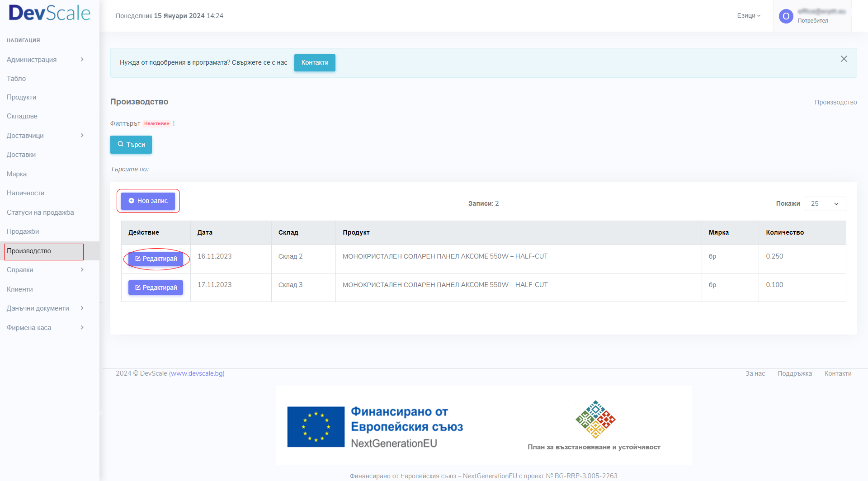Click Производство breadcrumb at top right
868x481 pixels.
click(x=835, y=102)
